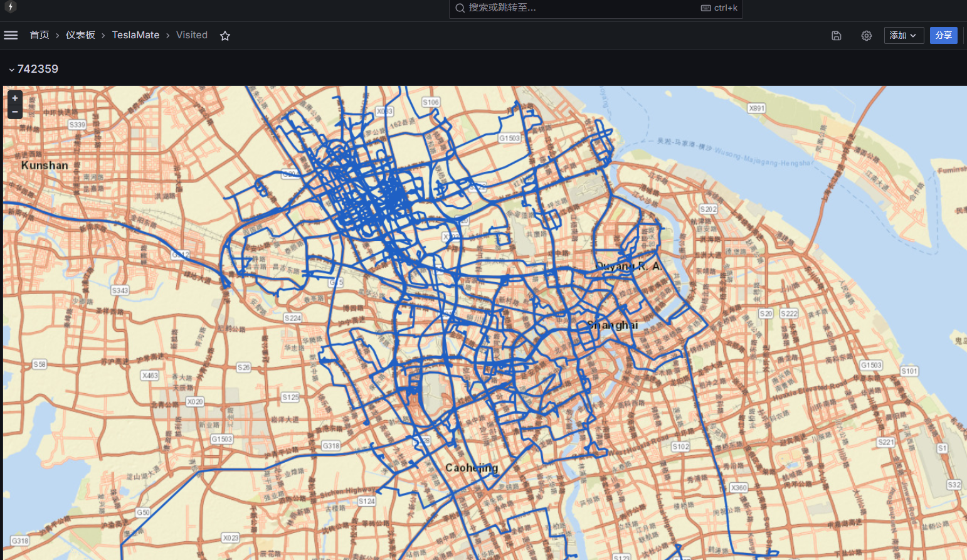This screenshot has width=967, height=560.
Task: Click the 搜索或跳转至 search field
Action: click(x=577, y=8)
